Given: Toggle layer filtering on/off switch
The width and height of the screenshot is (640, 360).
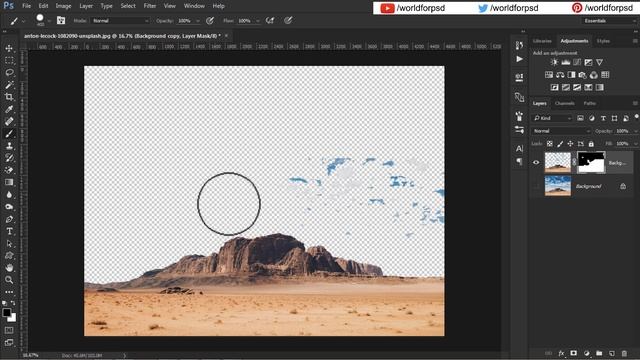Looking at the screenshot, I should [636, 118].
